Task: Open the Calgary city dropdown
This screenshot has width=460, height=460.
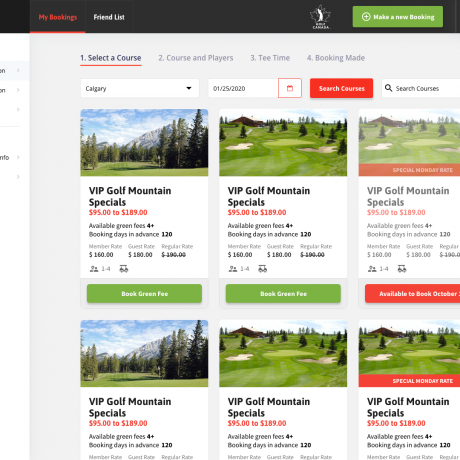Action: click(x=140, y=88)
